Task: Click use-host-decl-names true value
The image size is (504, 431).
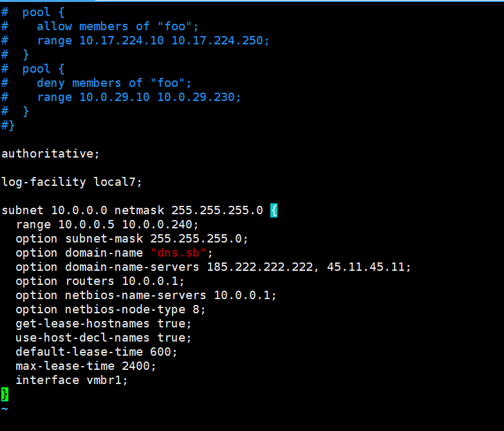Action: (x=171, y=338)
